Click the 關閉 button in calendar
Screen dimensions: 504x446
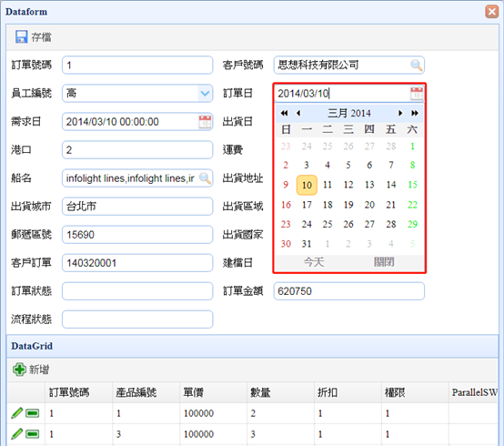tap(384, 262)
